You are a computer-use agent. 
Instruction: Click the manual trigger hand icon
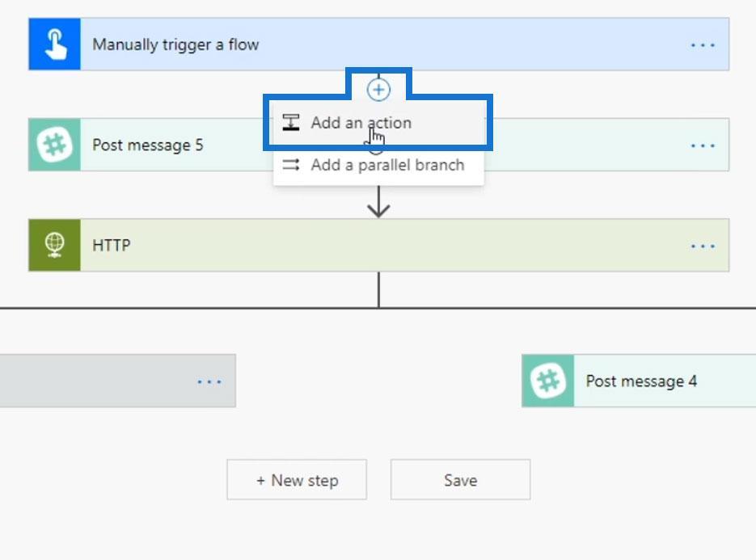click(54, 44)
